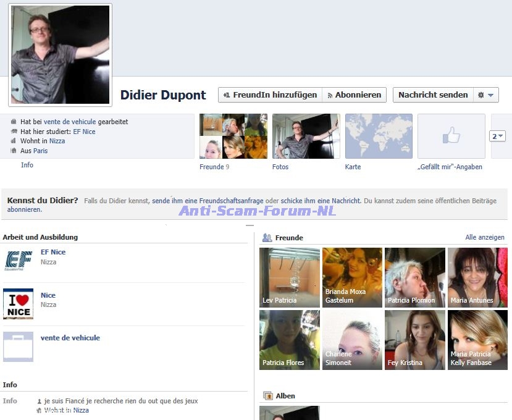Screen dimensions: 512x420
Task: Click the Freunde section header icon
Action: 267,238
